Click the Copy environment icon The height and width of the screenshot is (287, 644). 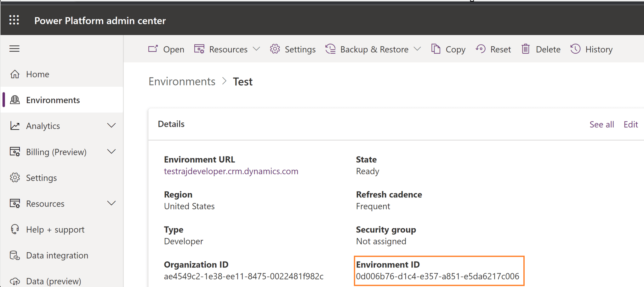pyautogui.click(x=436, y=49)
